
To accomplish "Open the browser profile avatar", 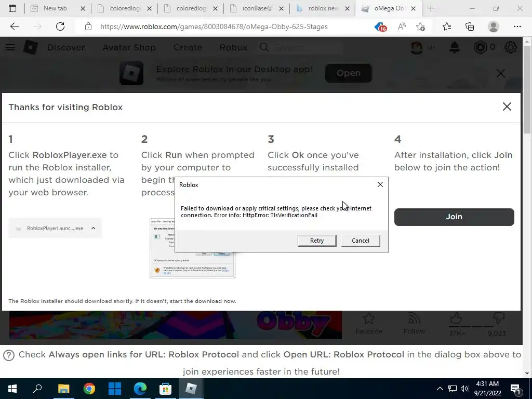I will click(x=494, y=26).
